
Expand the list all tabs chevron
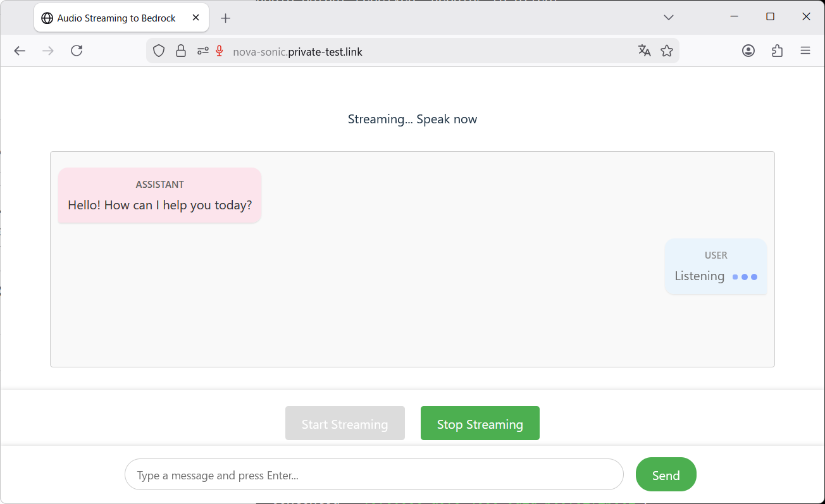[x=669, y=18]
